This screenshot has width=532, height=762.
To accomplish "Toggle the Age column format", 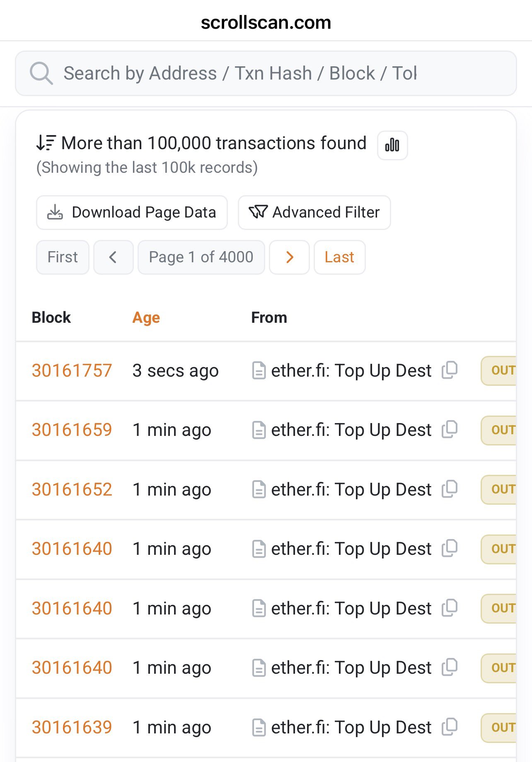I will [x=146, y=318].
